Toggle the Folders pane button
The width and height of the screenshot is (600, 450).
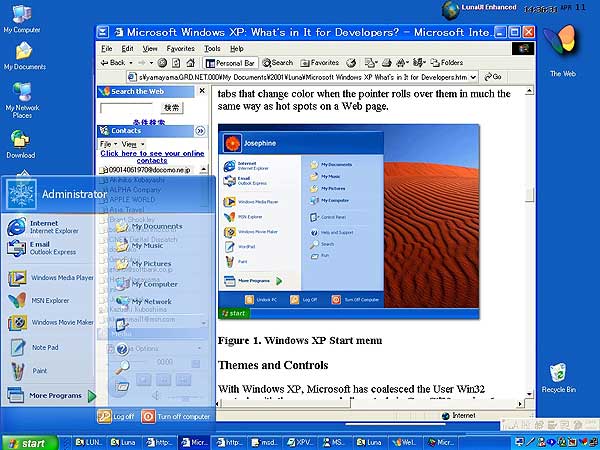[x=447, y=62]
